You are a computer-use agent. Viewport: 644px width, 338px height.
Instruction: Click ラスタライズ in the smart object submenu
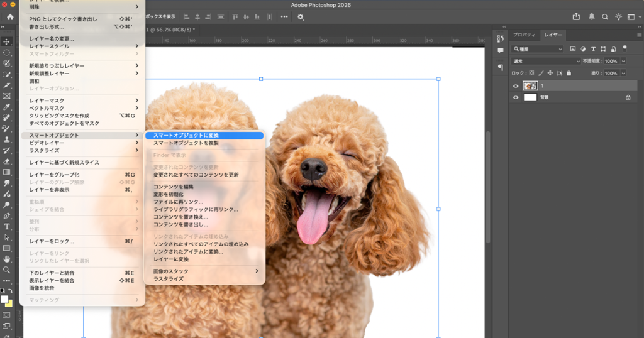(169, 278)
